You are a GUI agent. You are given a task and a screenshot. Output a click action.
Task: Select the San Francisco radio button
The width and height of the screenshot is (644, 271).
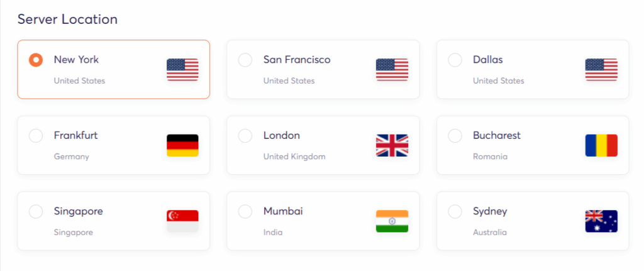tap(245, 60)
